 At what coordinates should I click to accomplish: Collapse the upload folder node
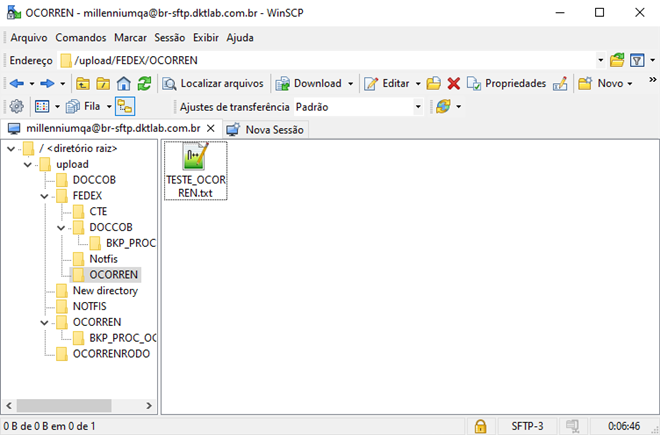click(28, 165)
